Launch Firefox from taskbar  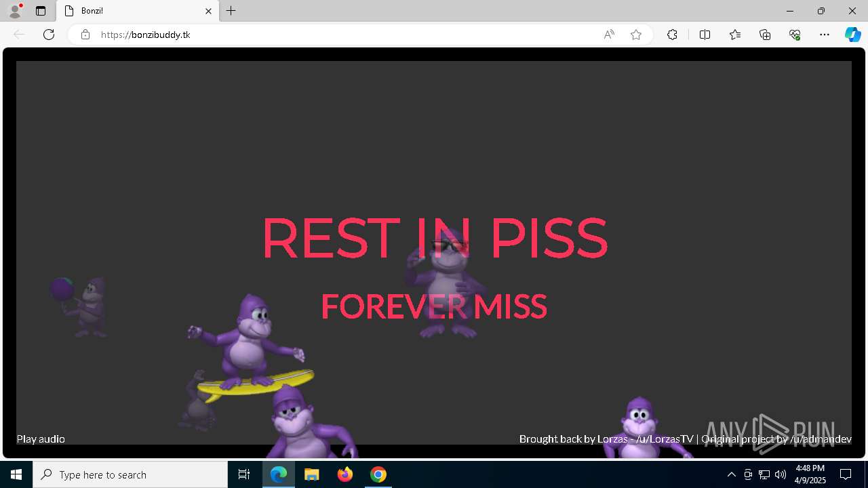345,474
